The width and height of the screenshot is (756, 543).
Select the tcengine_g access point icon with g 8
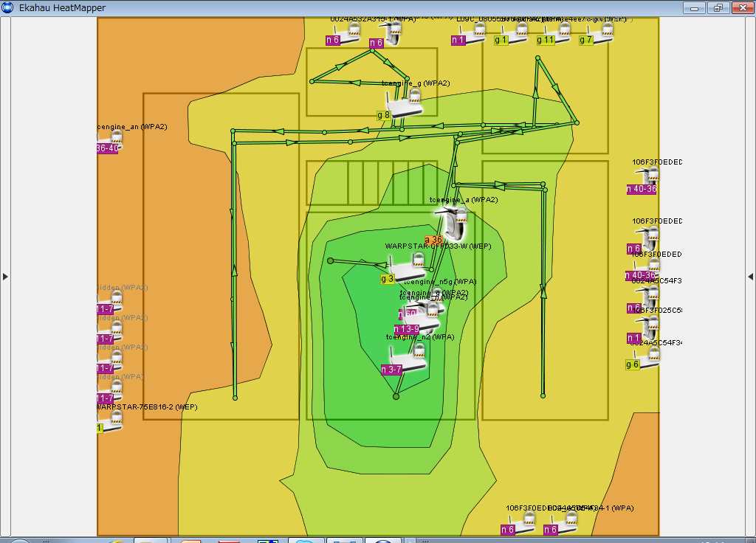click(x=404, y=103)
